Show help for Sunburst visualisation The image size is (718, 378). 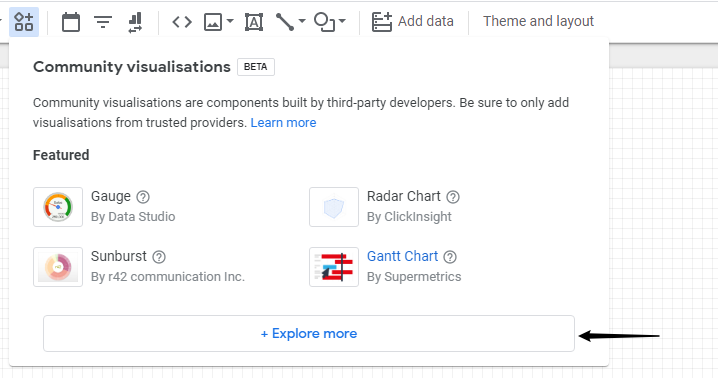pyautogui.click(x=159, y=257)
